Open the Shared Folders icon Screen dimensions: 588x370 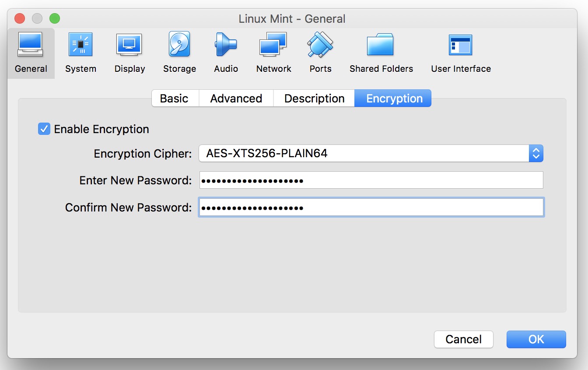pos(381,45)
